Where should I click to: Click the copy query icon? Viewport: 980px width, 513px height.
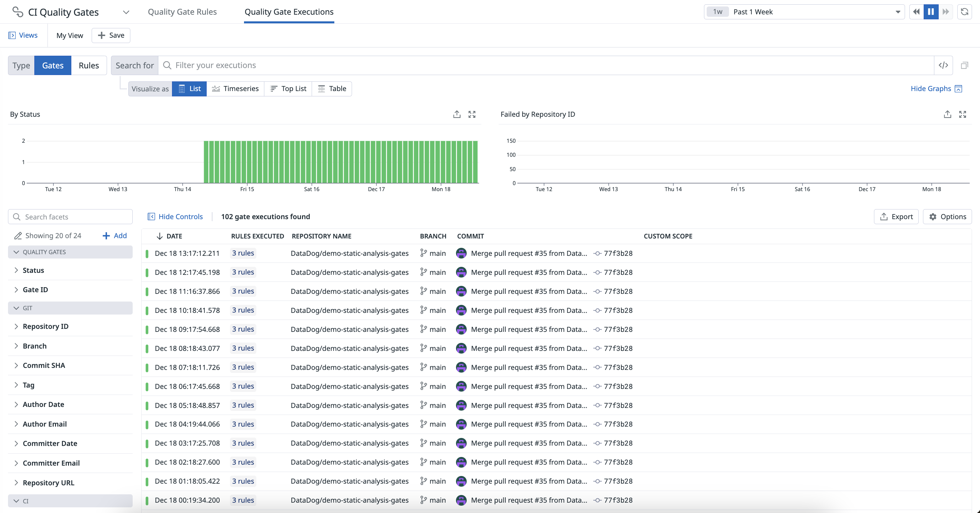[x=964, y=65]
